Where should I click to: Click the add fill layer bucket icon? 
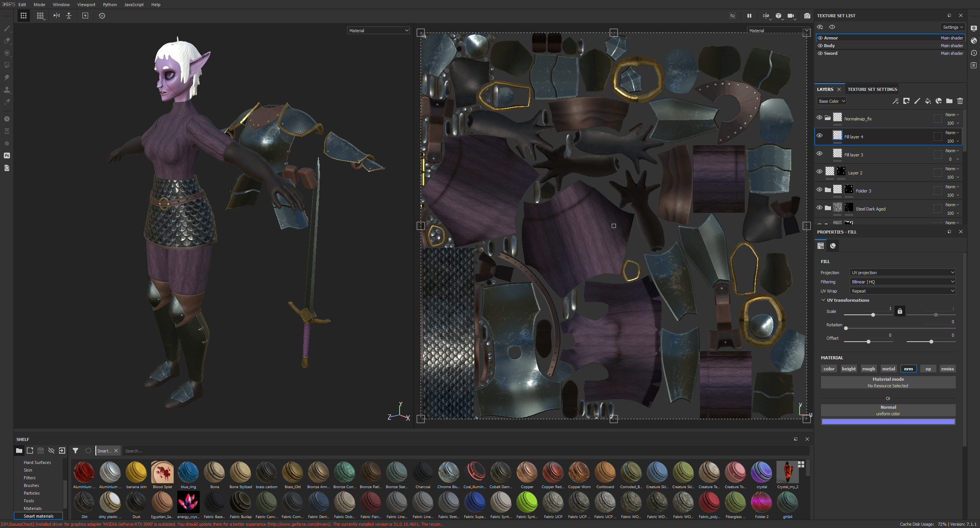tap(928, 101)
